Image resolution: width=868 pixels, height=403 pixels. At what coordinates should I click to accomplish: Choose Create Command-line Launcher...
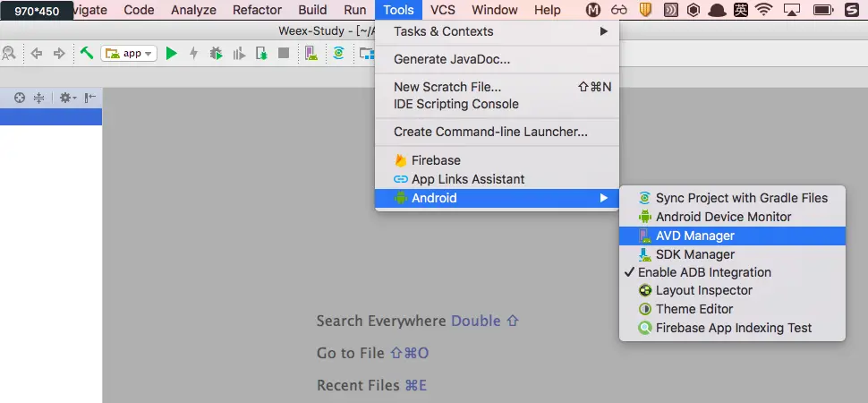click(497, 132)
